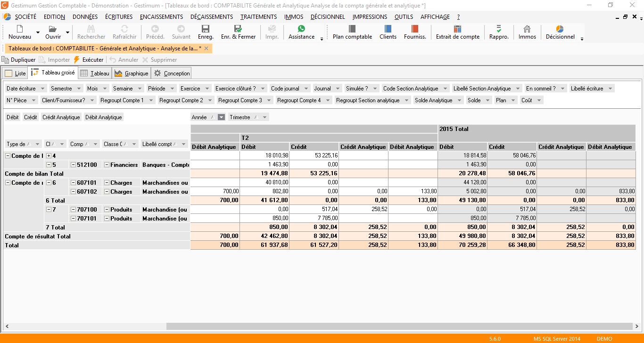Click the Débit data field button
This screenshot has height=343, width=644.
coord(13,117)
